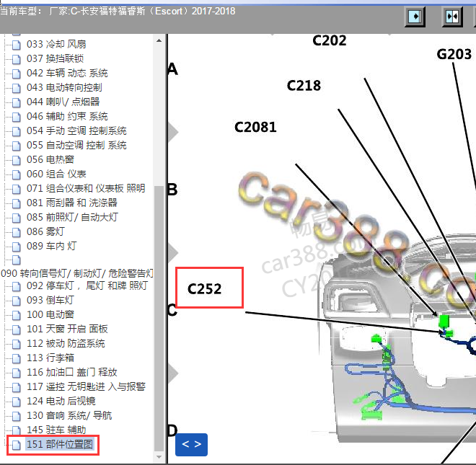Click document icon beside 100 电动窗
Viewport: 476px width, 465px height.
[x=17, y=315]
